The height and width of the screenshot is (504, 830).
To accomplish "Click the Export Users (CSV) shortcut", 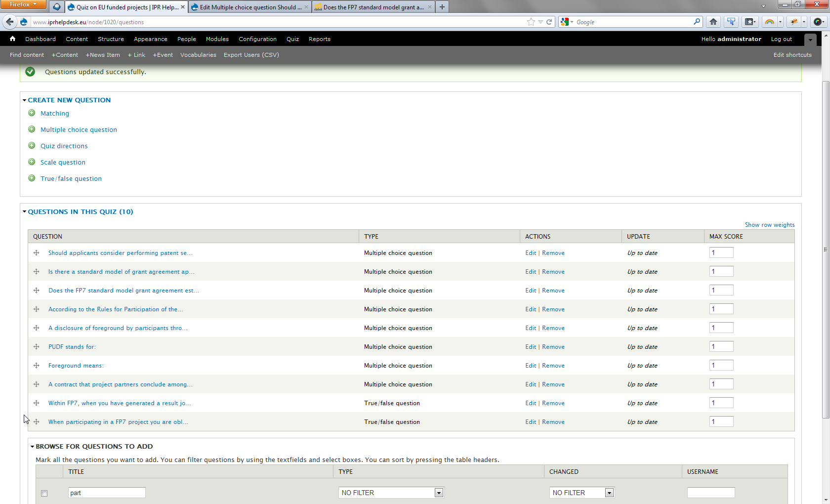I will [251, 55].
